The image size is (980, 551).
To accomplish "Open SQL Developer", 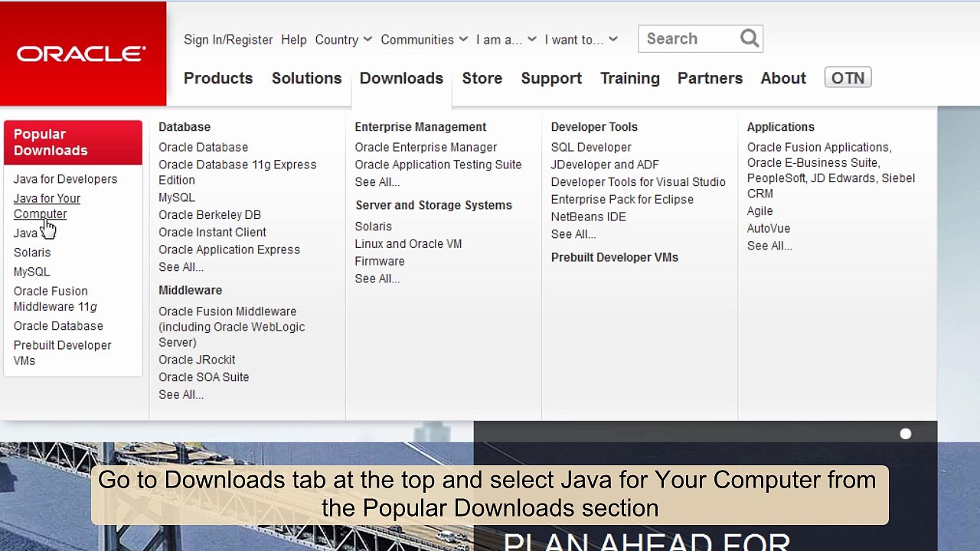I will (591, 147).
